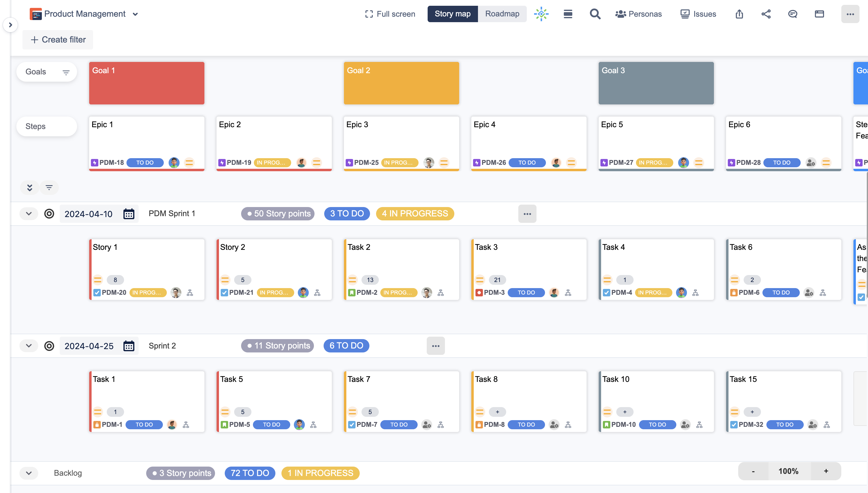Open calendar picker for PDM Sprint 1
Viewport: 868px width, 493px height.
[x=129, y=214]
